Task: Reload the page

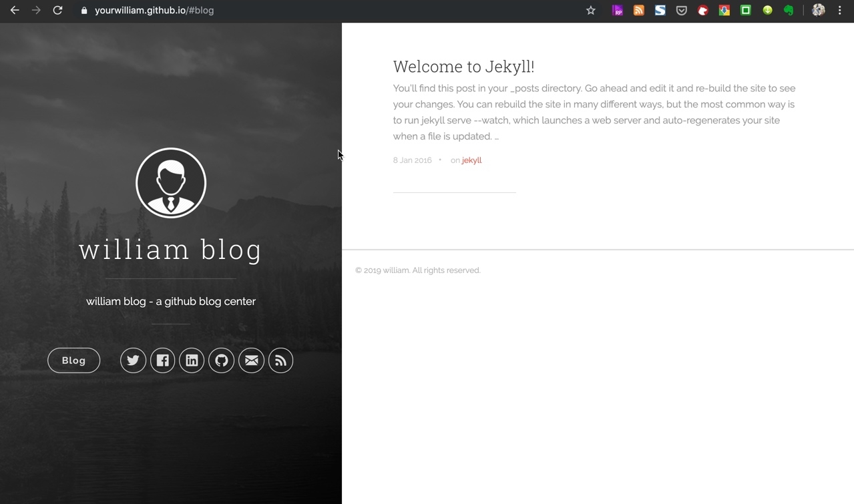Action: coord(57,11)
